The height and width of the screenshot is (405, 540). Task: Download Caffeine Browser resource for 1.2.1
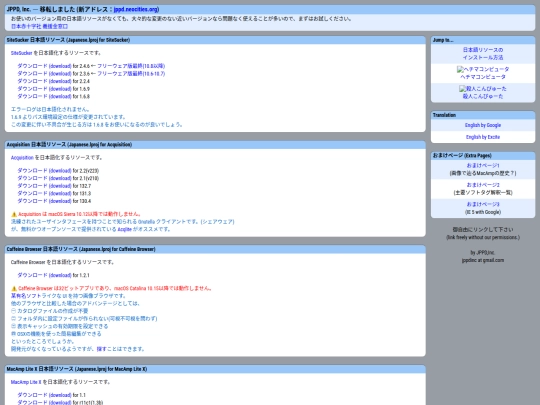click(44, 275)
